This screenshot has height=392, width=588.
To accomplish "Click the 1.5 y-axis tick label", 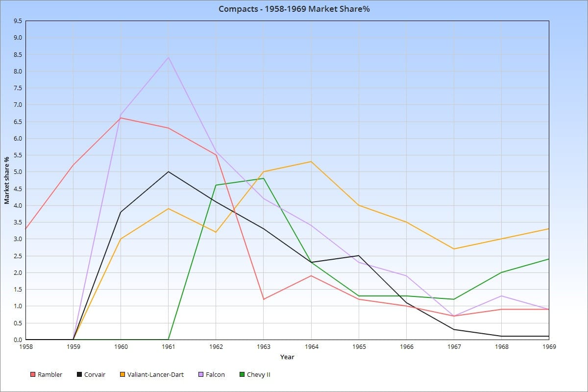I will (x=18, y=290).
